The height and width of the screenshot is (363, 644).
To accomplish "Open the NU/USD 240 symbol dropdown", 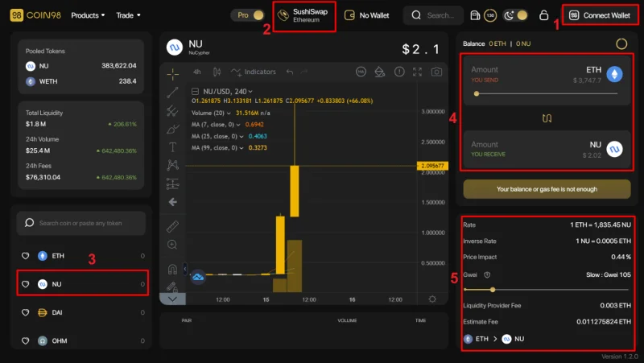I will click(x=228, y=92).
